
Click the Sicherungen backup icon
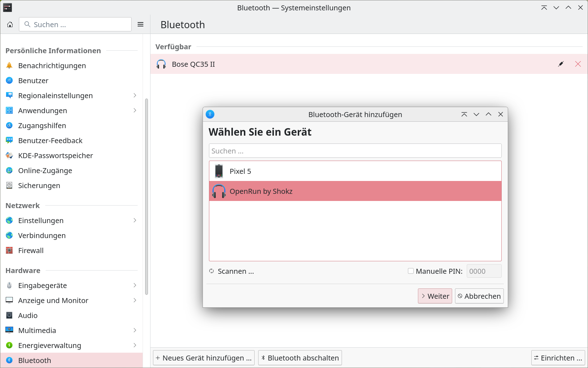point(10,186)
